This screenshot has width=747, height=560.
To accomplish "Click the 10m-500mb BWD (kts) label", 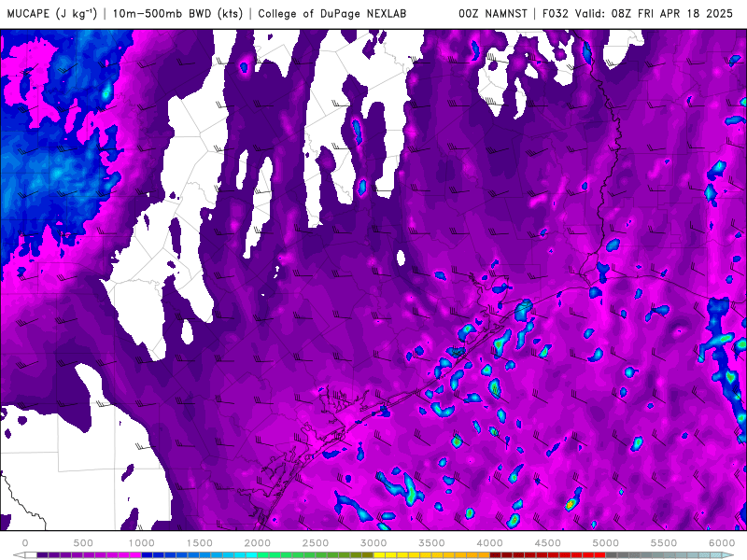I will 177,14.
